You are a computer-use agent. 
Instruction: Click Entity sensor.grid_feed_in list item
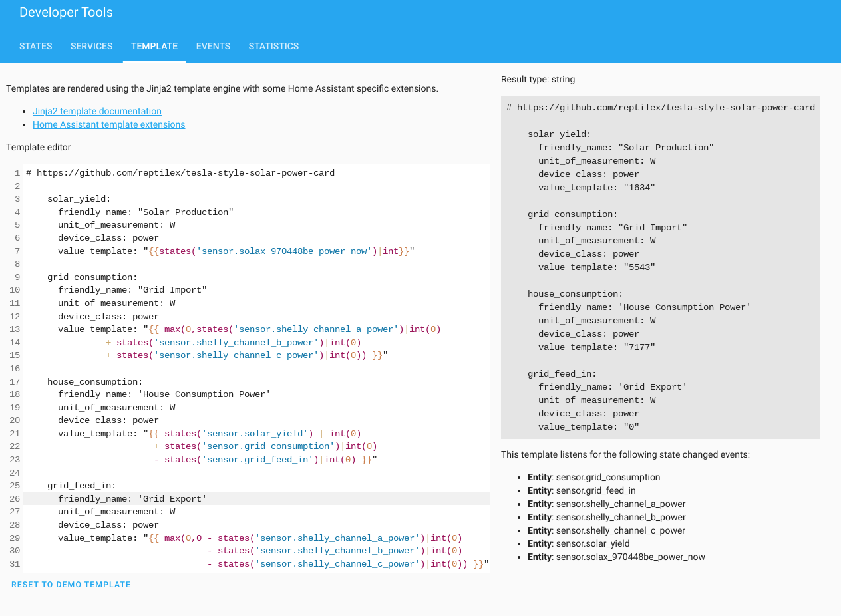[x=582, y=490]
